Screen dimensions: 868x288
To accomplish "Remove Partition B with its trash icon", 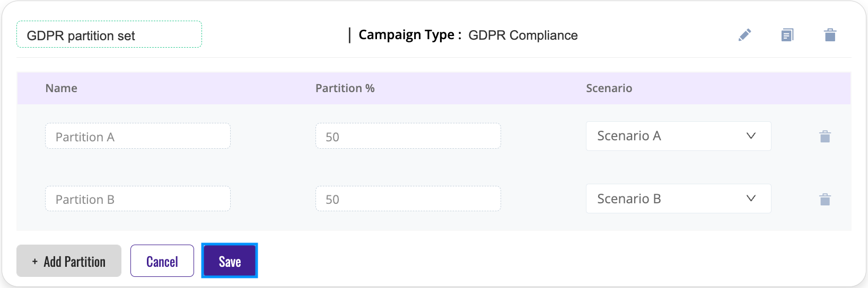I will click(x=825, y=199).
